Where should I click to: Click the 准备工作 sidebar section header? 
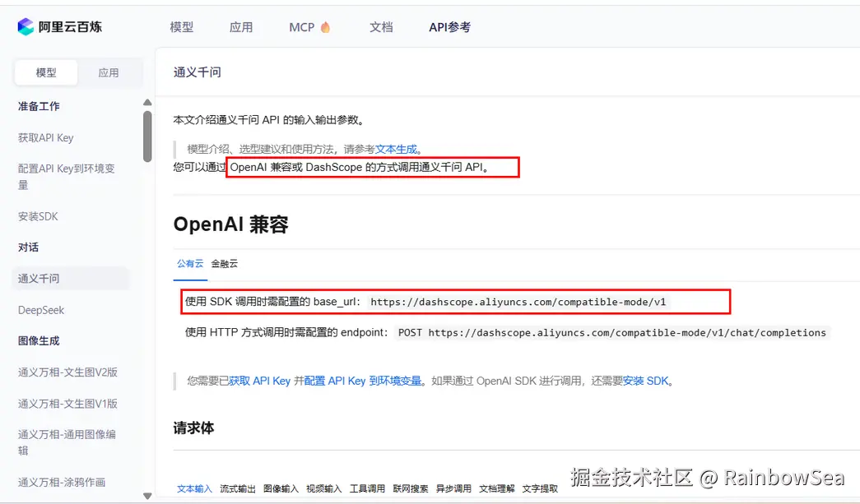39,106
